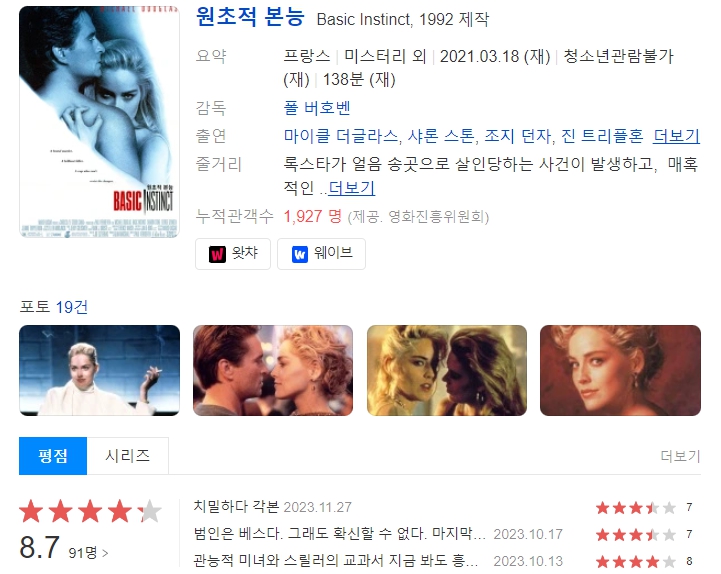Open the Basic Instinct movie poster
721x574 pixels.
[x=99, y=122]
